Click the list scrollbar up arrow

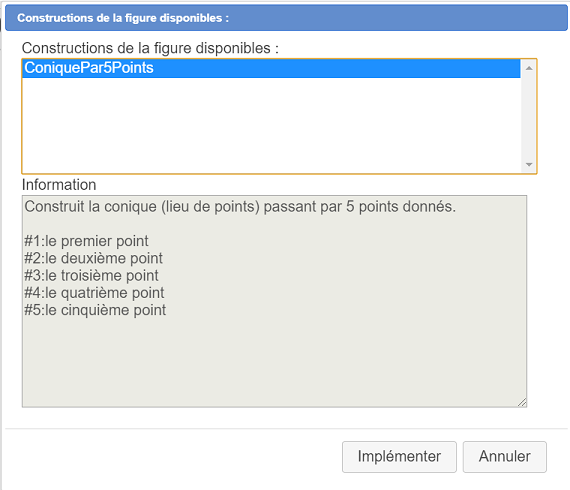pyautogui.click(x=529, y=68)
